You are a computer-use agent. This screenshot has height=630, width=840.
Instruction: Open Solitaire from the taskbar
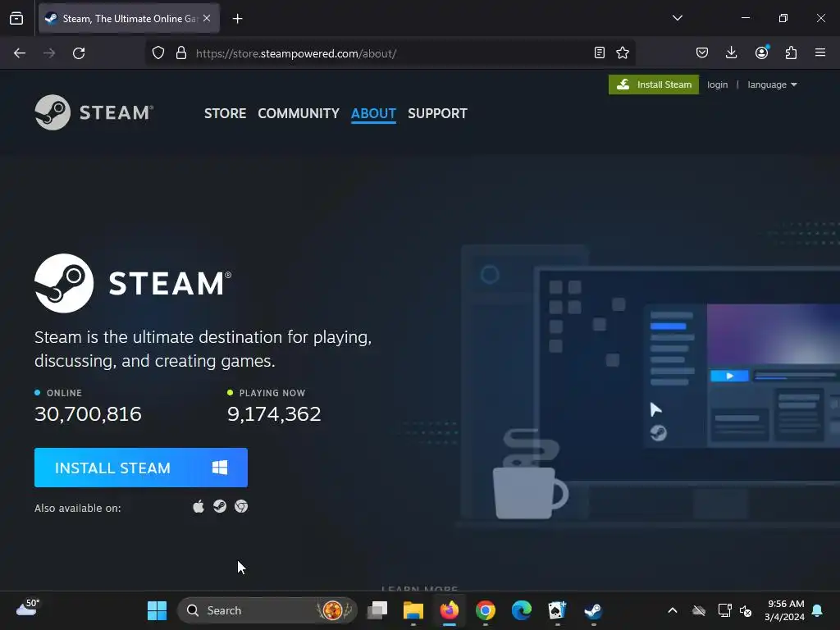coord(557,610)
